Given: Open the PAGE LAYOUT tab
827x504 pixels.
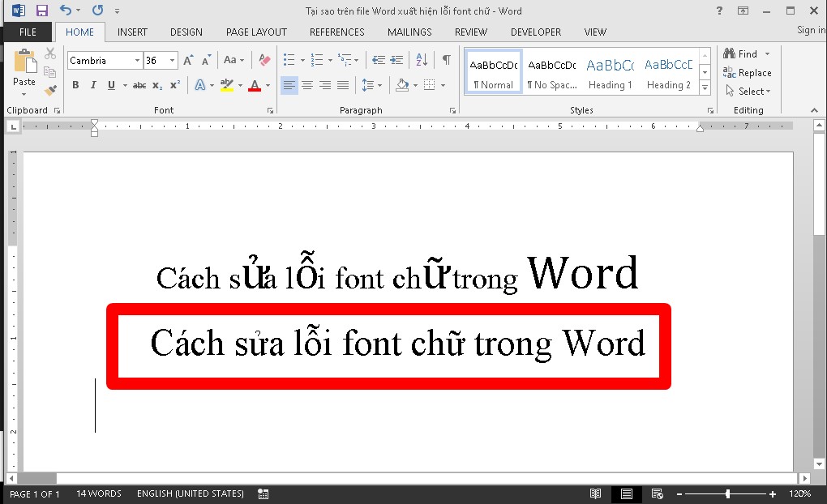Looking at the screenshot, I should (256, 32).
